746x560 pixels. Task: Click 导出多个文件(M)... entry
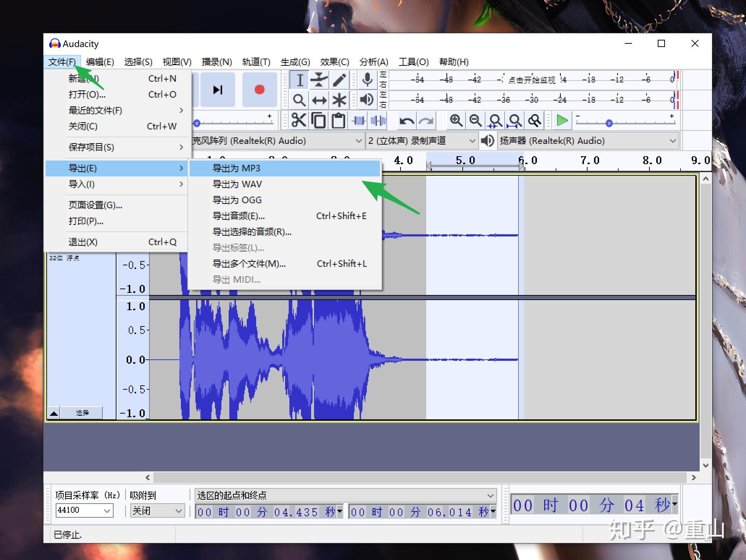pos(249,264)
